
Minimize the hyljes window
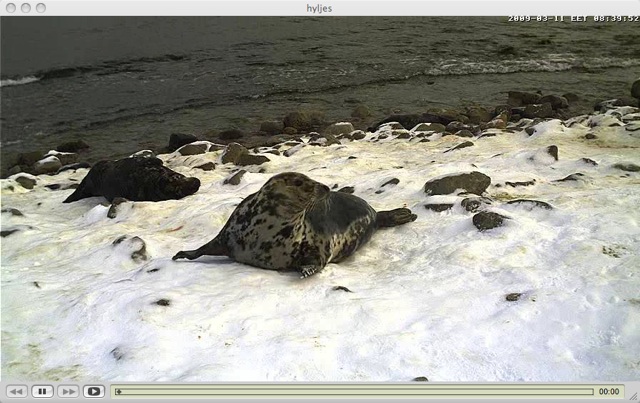click(x=26, y=8)
